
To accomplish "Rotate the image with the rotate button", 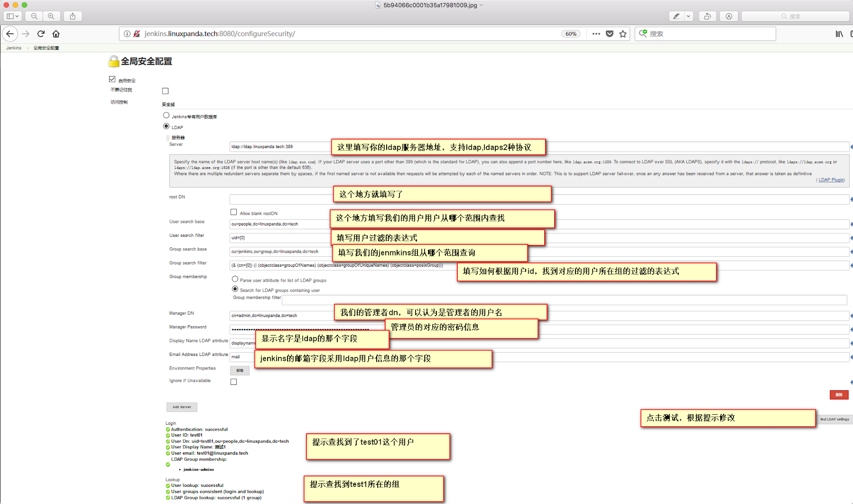I will (x=707, y=16).
